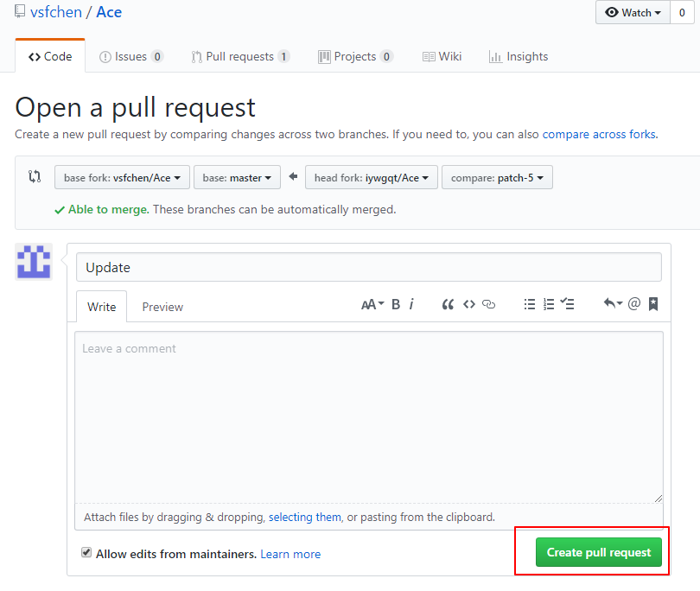This screenshot has height=591, width=700.
Task: Mention a user with the @ icon
Action: (634, 303)
